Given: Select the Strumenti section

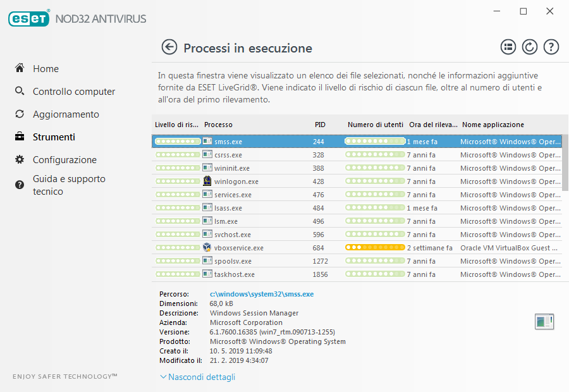Looking at the screenshot, I should pos(54,137).
